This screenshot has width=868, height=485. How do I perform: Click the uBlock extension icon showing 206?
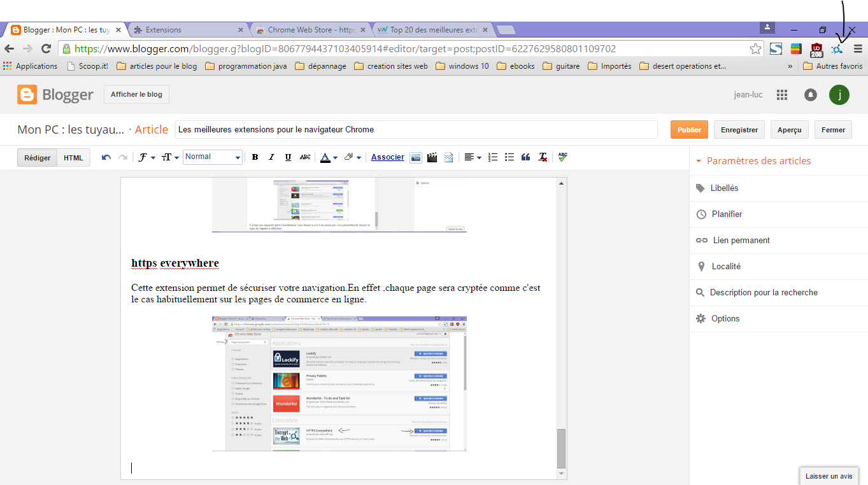[816, 50]
